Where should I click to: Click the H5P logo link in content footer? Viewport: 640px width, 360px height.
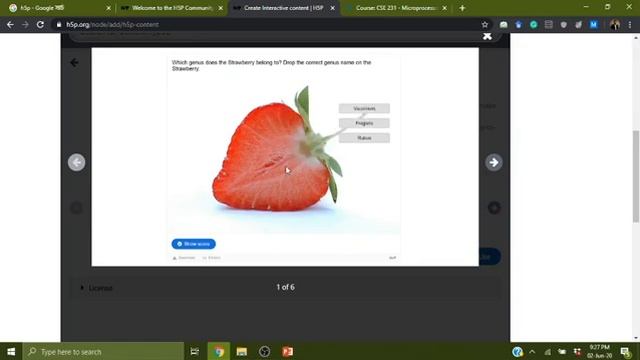coord(392,258)
